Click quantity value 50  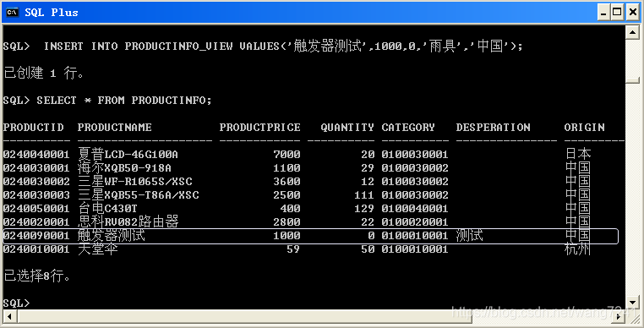tap(368, 249)
